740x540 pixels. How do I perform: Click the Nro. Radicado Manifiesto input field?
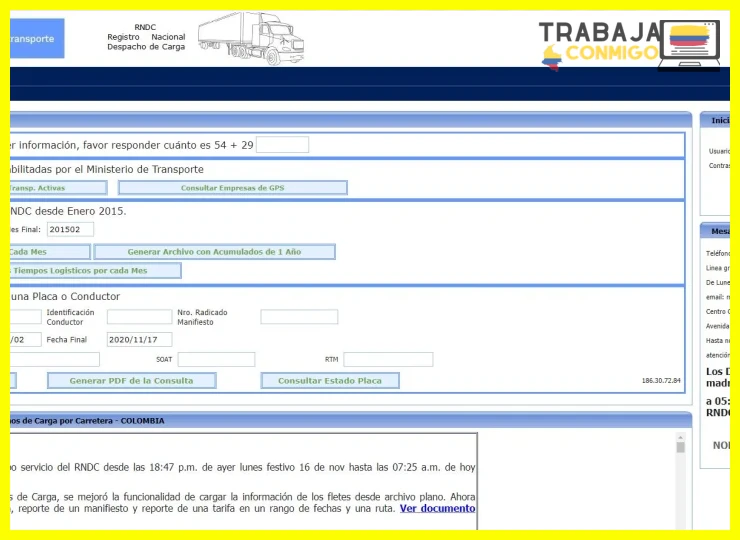pyautogui.click(x=299, y=317)
